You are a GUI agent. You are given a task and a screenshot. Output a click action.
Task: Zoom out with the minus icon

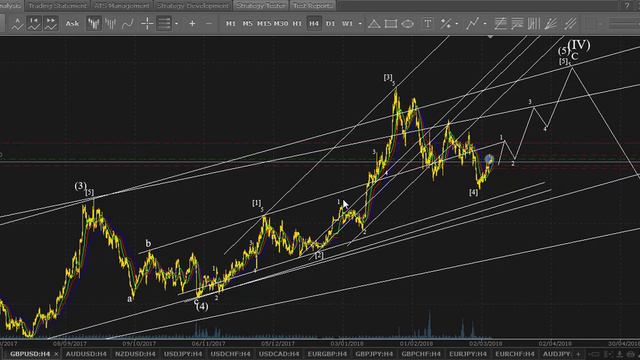(209, 24)
